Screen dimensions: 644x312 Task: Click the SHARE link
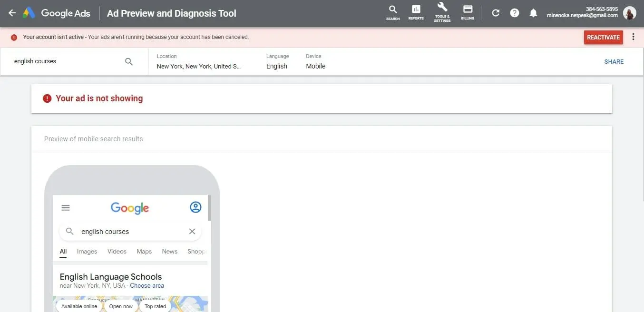tap(614, 61)
